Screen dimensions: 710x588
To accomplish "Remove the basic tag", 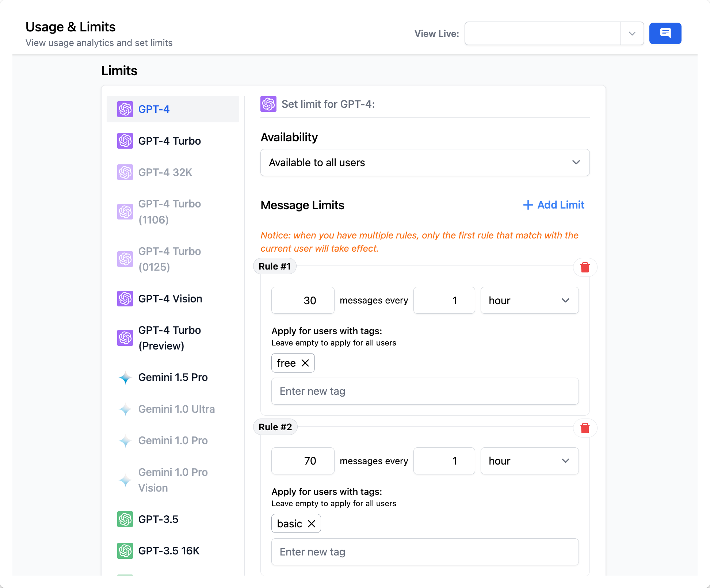I will (x=312, y=524).
